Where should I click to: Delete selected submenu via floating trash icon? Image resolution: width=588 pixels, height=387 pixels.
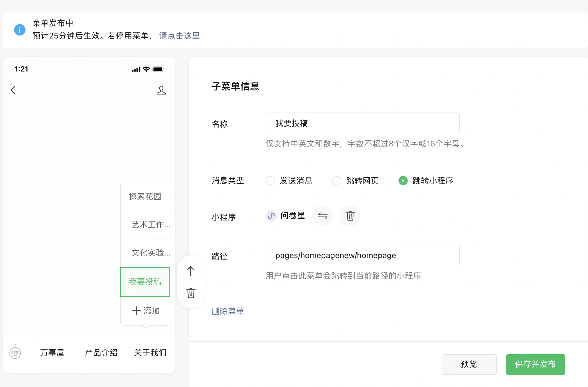191,293
